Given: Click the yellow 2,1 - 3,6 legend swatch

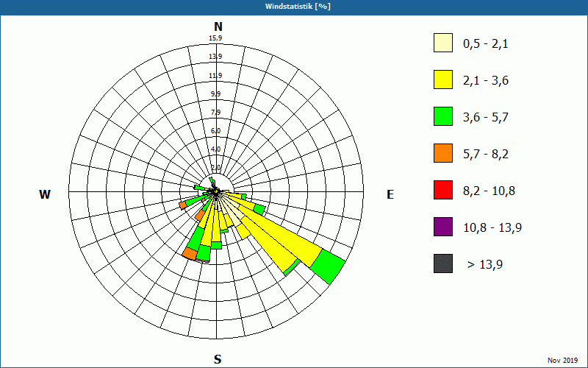Looking at the screenshot, I should (443, 79).
